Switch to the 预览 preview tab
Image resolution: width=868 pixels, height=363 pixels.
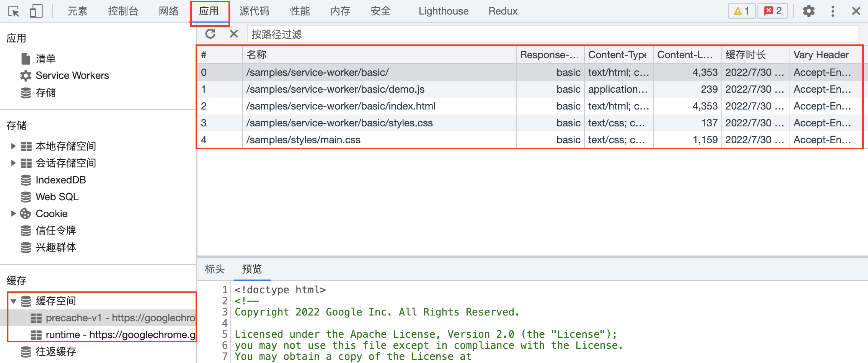click(252, 269)
